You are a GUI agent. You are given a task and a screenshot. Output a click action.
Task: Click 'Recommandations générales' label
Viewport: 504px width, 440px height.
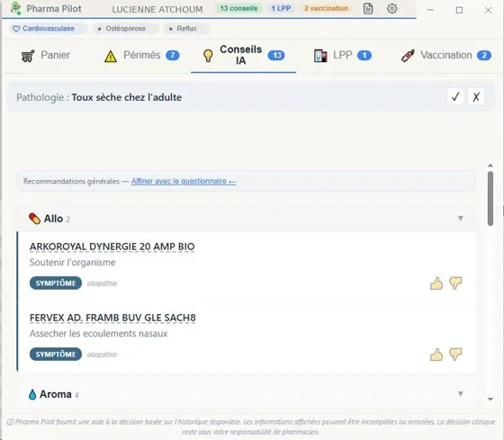71,181
